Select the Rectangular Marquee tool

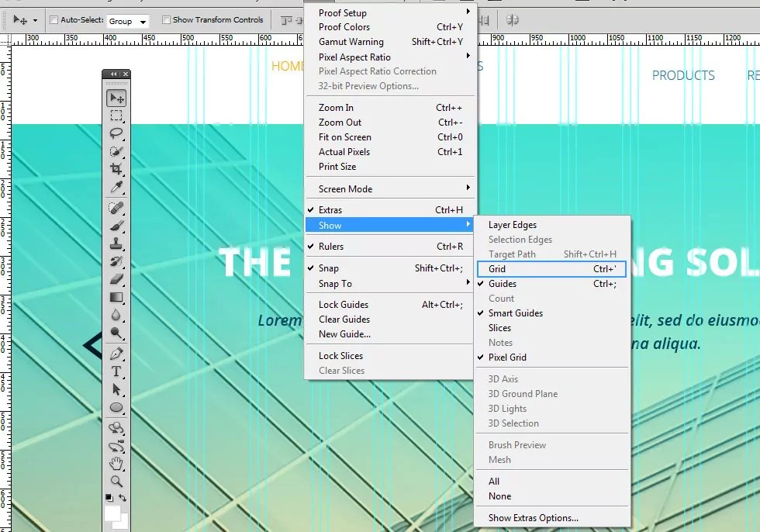point(116,116)
